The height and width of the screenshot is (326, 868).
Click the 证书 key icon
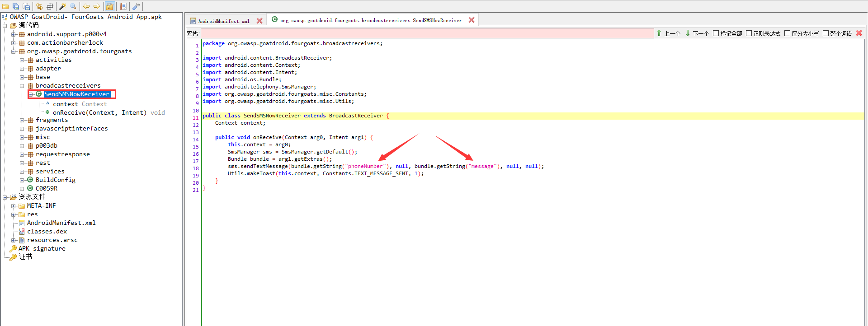coord(13,257)
